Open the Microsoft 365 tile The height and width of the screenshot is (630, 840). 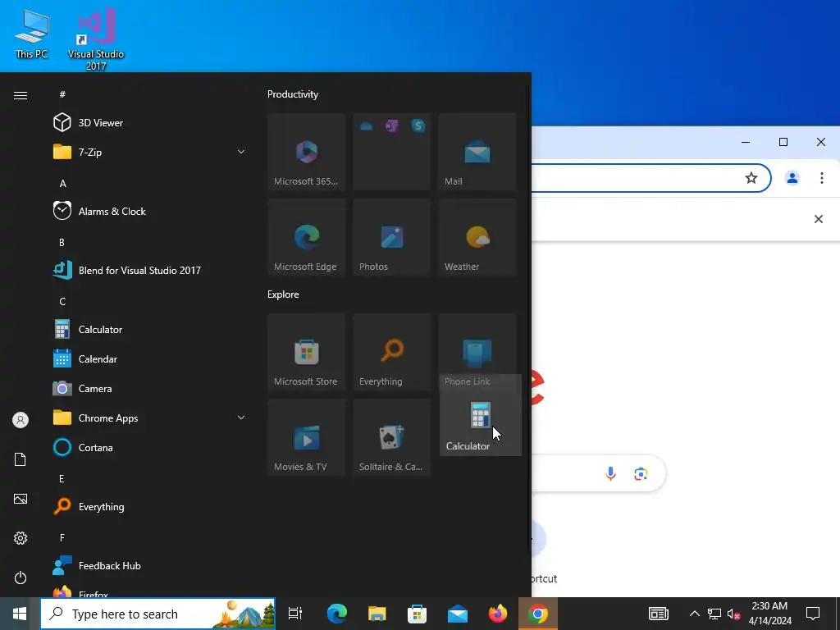307,152
